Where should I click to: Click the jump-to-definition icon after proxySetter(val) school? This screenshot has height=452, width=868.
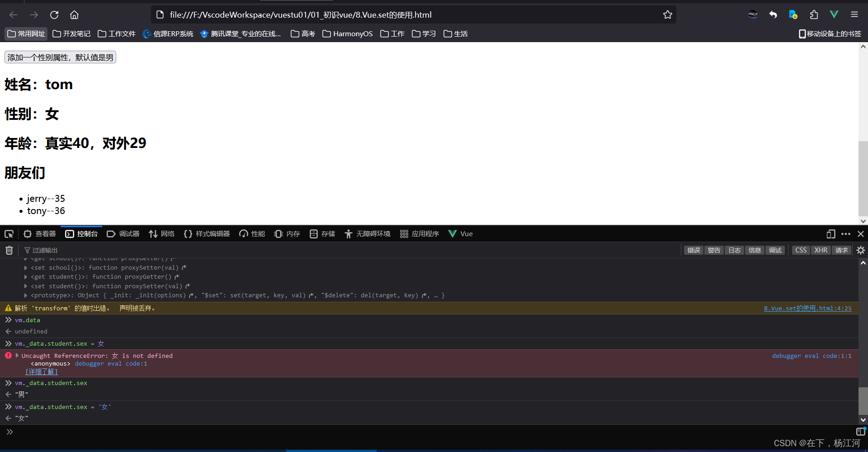point(184,268)
